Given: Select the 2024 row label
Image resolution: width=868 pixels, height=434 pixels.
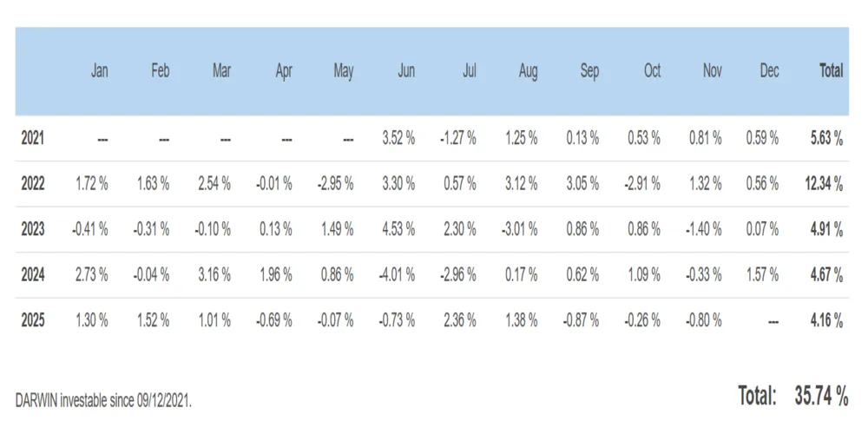Looking at the screenshot, I should tap(33, 274).
